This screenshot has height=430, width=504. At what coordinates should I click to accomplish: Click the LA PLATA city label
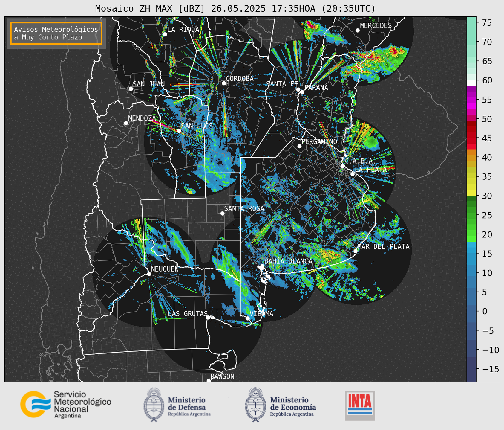coord(371,169)
